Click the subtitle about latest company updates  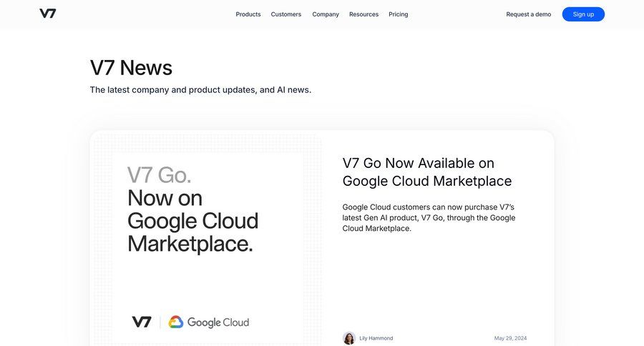click(200, 90)
